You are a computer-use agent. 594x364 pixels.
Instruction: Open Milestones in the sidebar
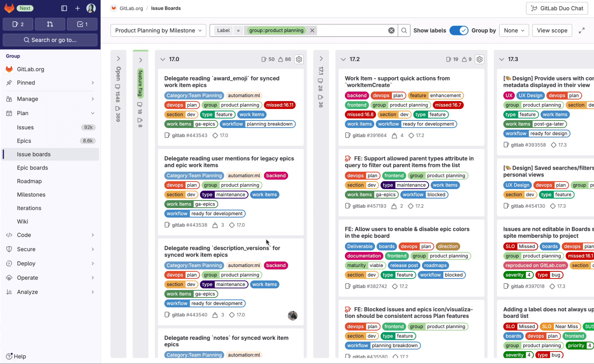pos(51,195)
